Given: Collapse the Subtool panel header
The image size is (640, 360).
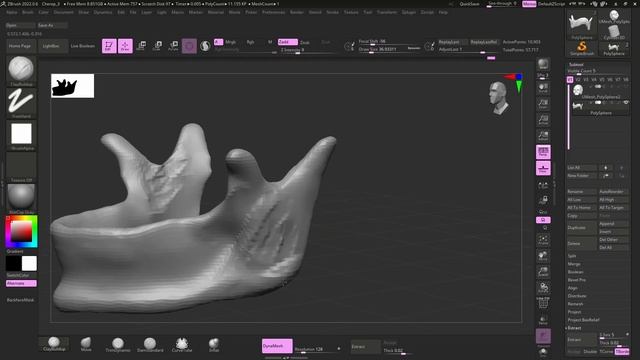Looking at the screenshot, I should (x=576, y=64).
